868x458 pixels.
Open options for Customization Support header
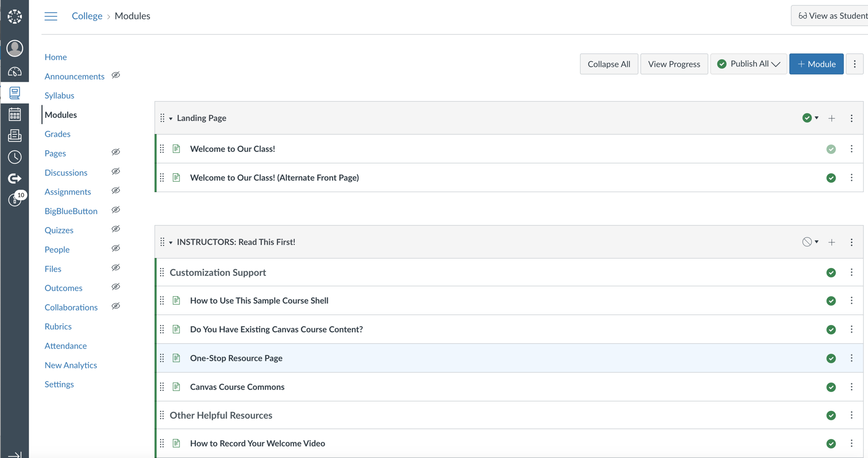(852, 273)
